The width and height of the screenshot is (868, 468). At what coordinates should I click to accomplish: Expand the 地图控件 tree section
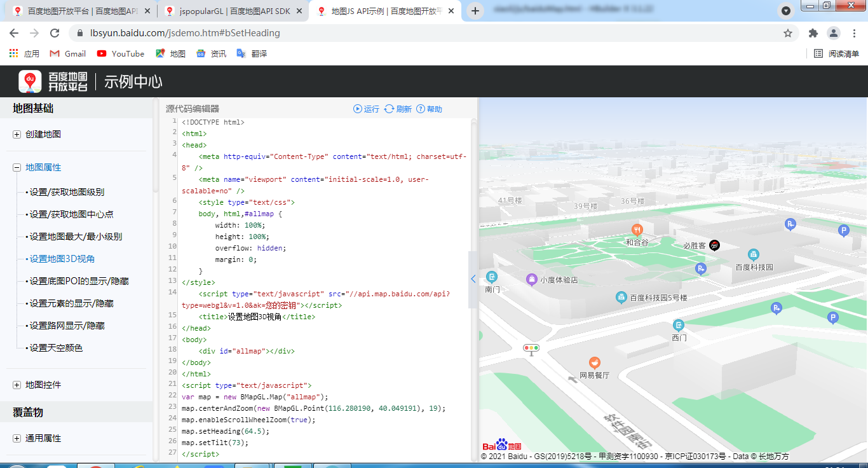pos(17,385)
